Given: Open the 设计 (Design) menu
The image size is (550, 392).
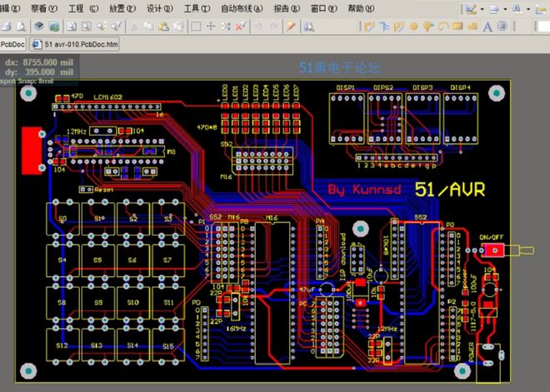Looking at the screenshot, I should [x=160, y=8].
